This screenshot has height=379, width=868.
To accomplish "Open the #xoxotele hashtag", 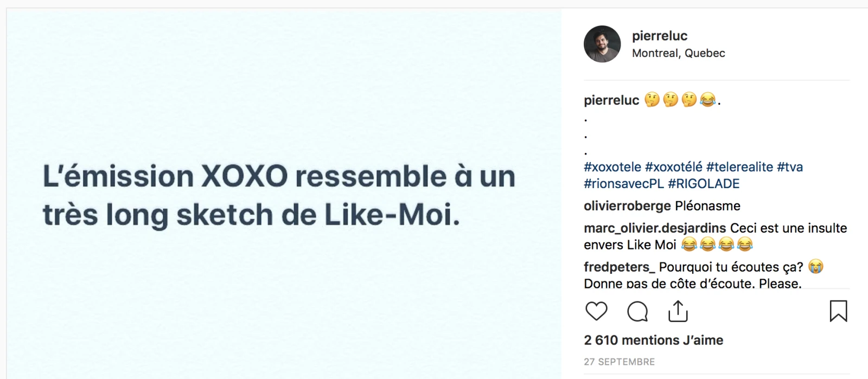I will click(612, 167).
